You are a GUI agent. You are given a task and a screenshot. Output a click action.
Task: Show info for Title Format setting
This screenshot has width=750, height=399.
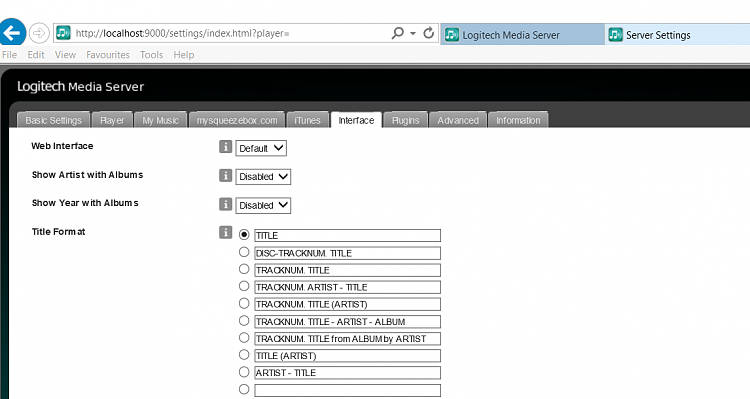click(225, 233)
